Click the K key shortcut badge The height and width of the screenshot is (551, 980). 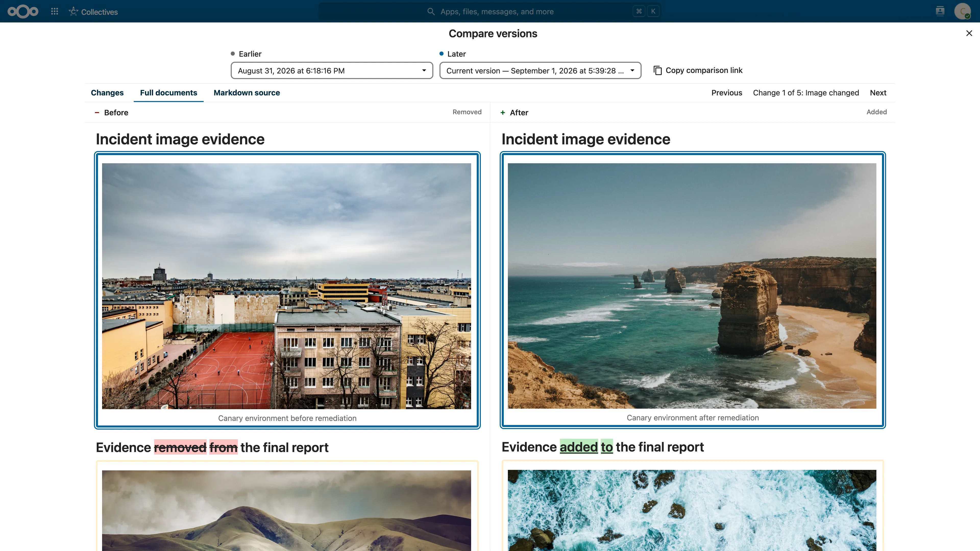(653, 11)
